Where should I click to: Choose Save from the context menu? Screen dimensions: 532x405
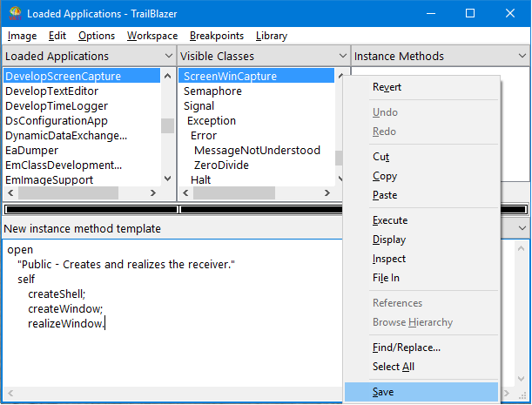coord(383,392)
